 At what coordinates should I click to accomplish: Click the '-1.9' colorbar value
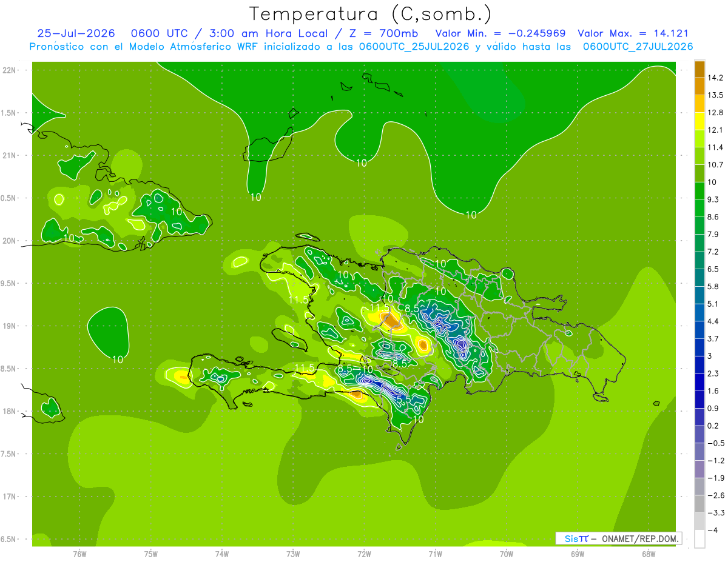pyautogui.click(x=716, y=478)
